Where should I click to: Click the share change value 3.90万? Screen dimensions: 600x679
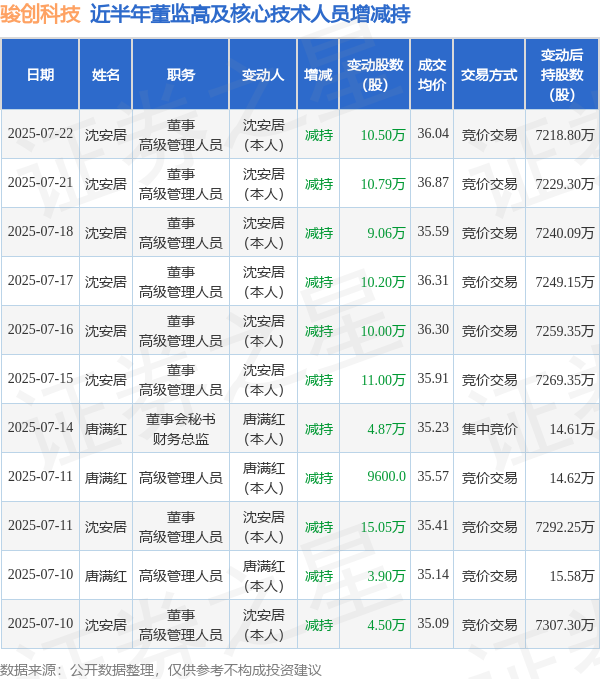(386, 576)
